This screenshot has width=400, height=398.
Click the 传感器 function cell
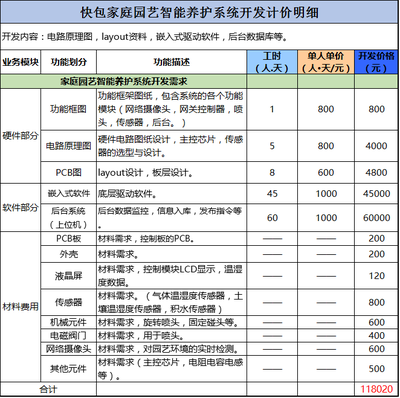(69, 302)
